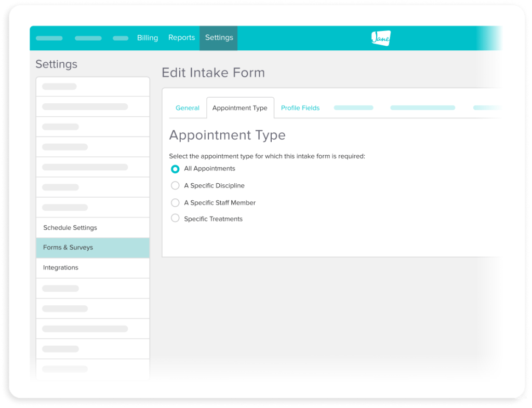This screenshot has height=408, width=532.
Task: Click the Edit Intake Form page heading
Action: (213, 73)
